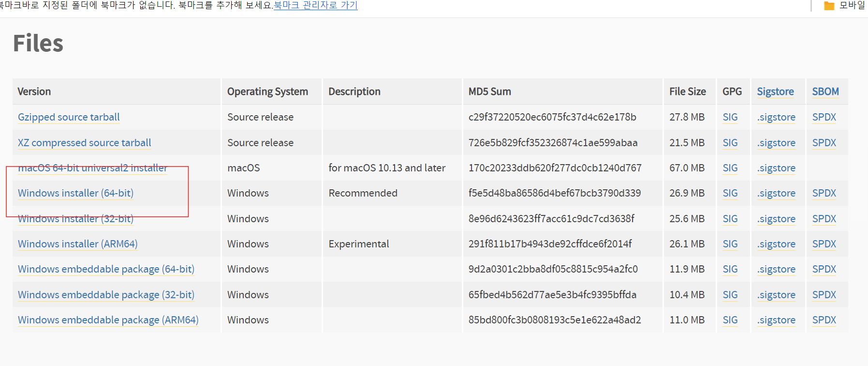Open .sigstore for Windows installer (ARM64)

[x=777, y=244]
